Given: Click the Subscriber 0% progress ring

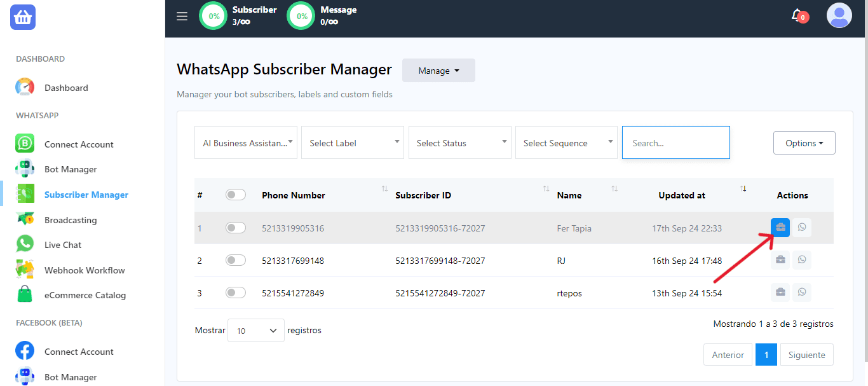Looking at the screenshot, I should point(214,17).
